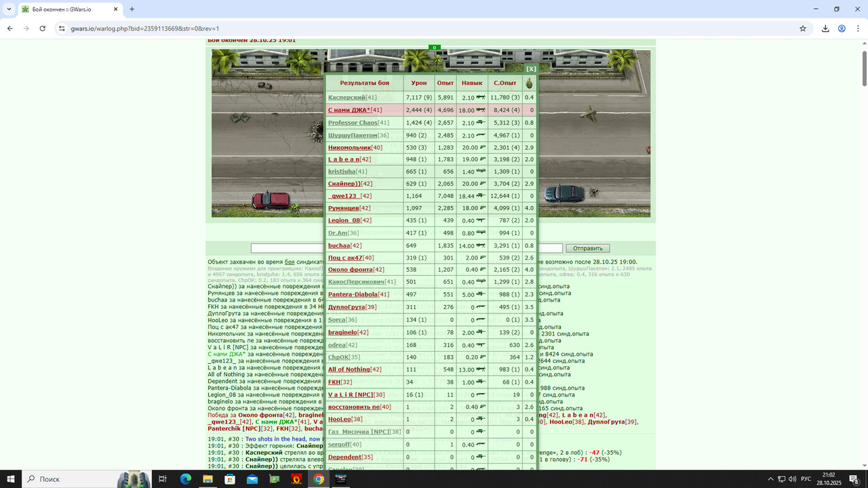The width and height of the screenshot is (868, 488).
Task: Click Касперский experience value 5,891
Action: pos(446,98)
